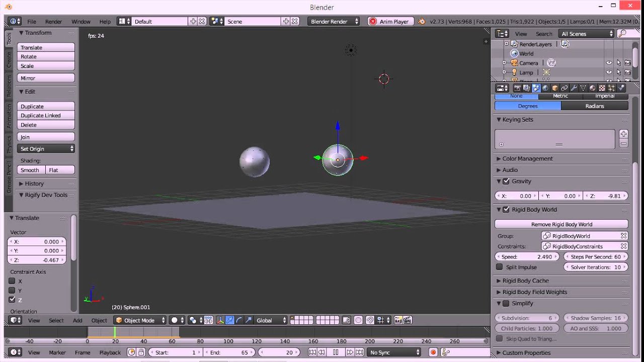644x362 pixels.
Task: Open the Set Origin dropdown
Action: (46, 149)
